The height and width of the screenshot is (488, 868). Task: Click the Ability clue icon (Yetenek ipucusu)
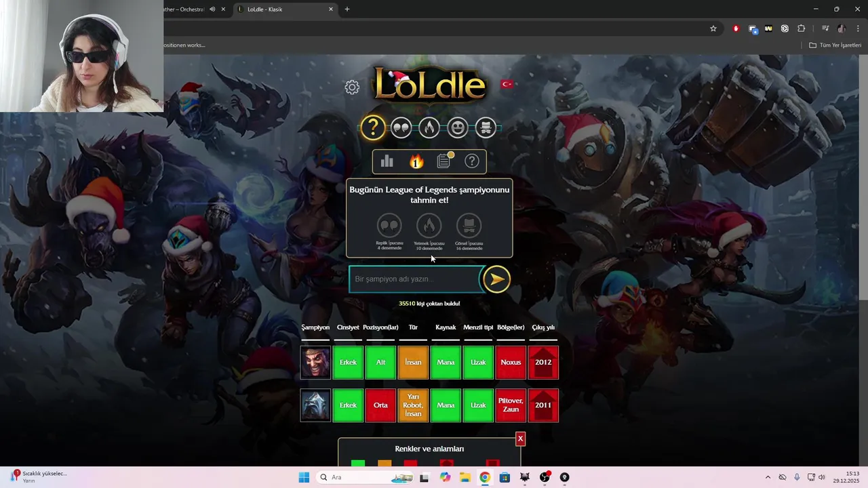[x=429, y=226]
